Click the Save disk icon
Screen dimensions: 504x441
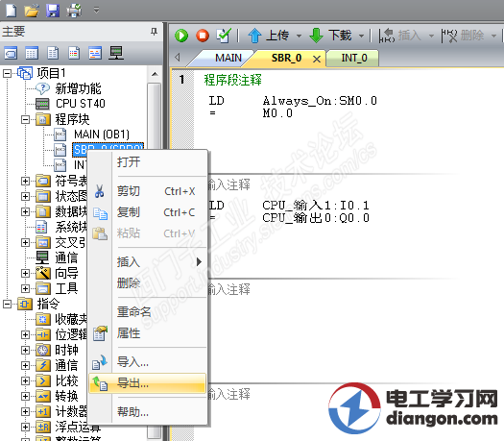point(53,11)
